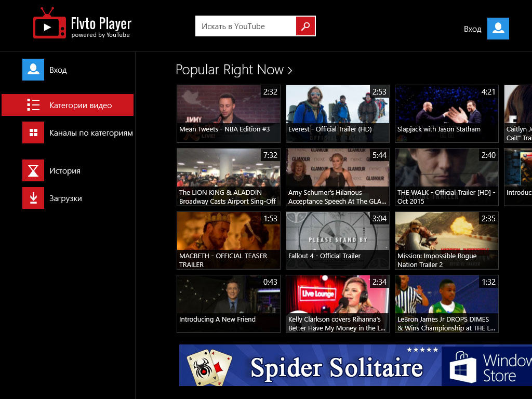Open the Lion King & Aladdin Sing-Off video
This screenshot has height=399, width=532.
[x=229, y=177]
